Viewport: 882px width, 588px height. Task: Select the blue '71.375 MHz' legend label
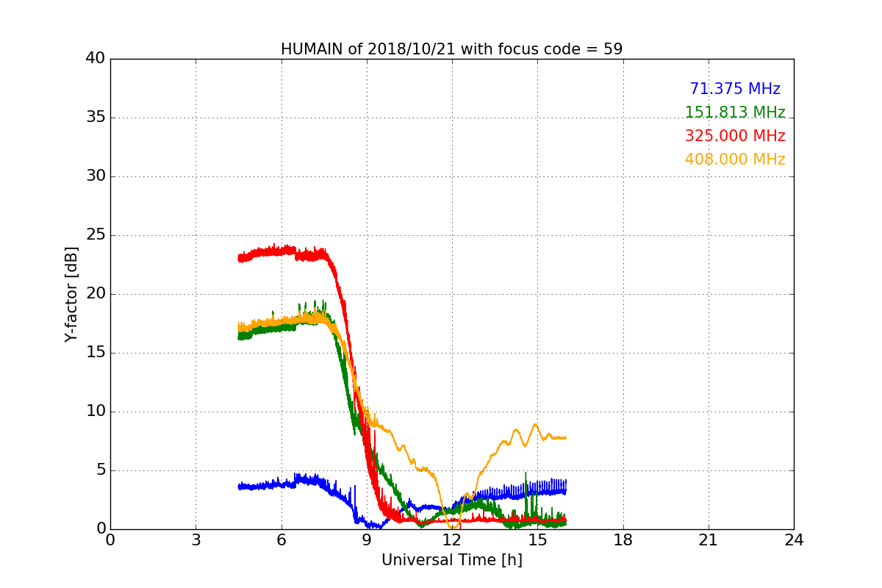tap(735, 89)
